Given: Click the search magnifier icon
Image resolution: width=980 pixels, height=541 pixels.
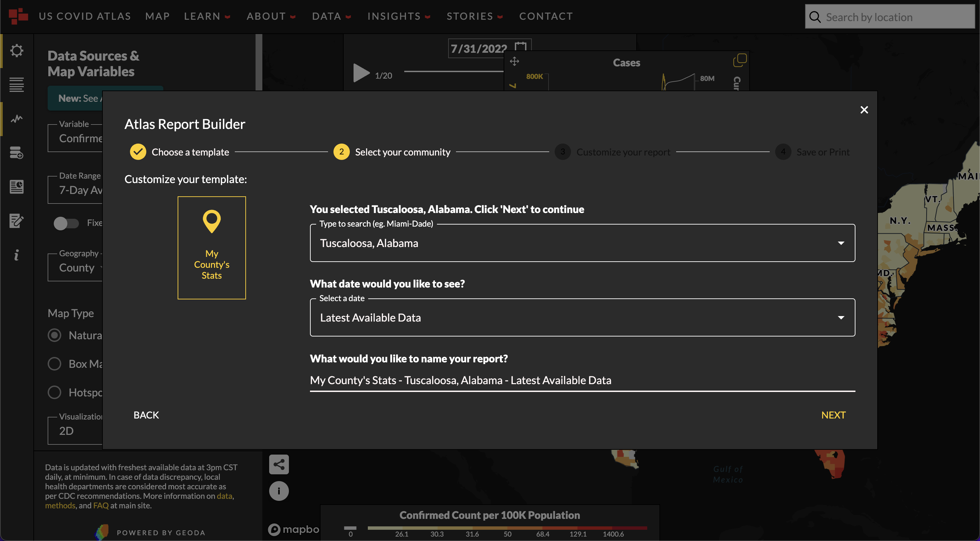Looking at the screenshot, I should point(815,17).
